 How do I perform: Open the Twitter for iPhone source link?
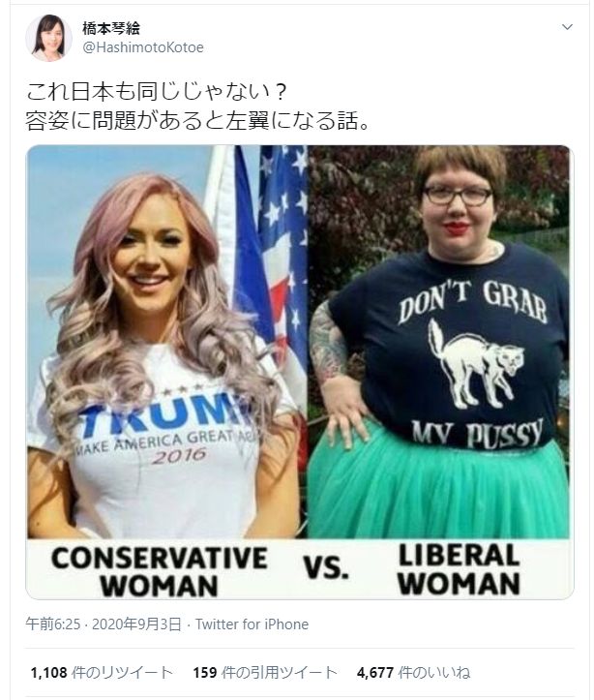[252, 624]
